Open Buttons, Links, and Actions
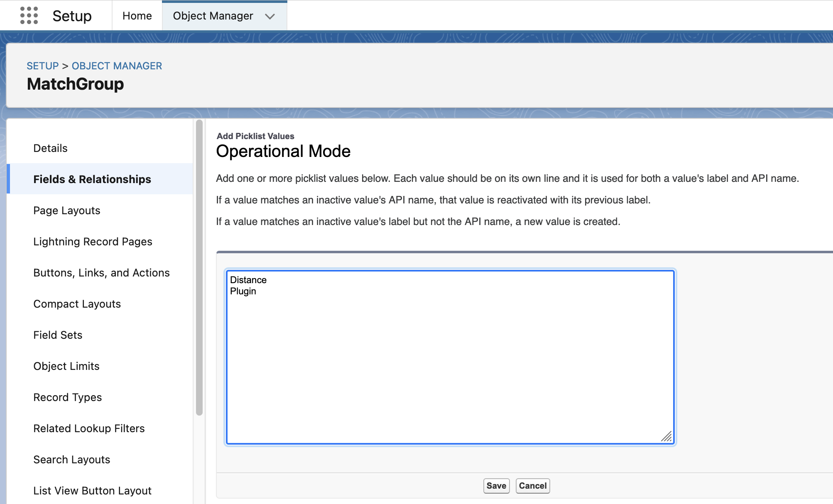Screen dimensions: 833x504 pos(100,273)
